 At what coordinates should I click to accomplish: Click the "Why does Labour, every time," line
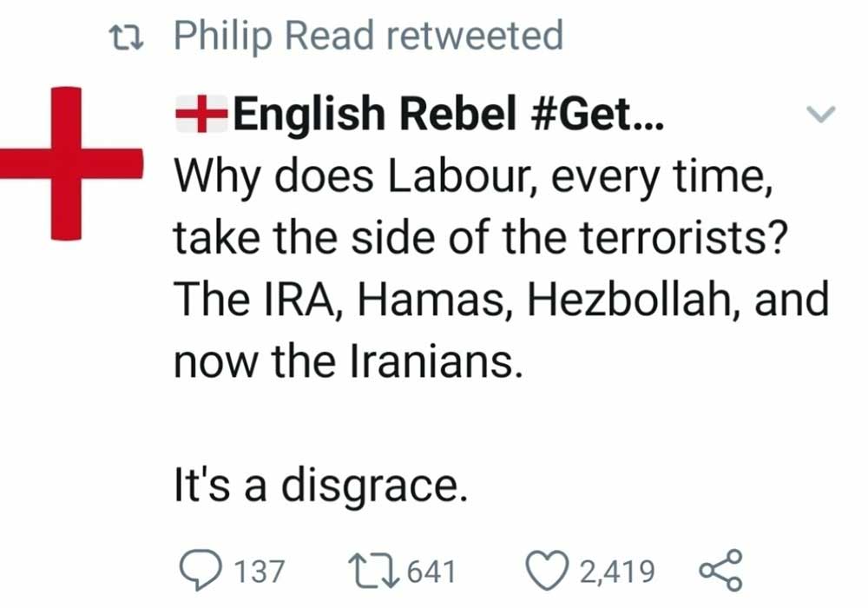(471, 176)
